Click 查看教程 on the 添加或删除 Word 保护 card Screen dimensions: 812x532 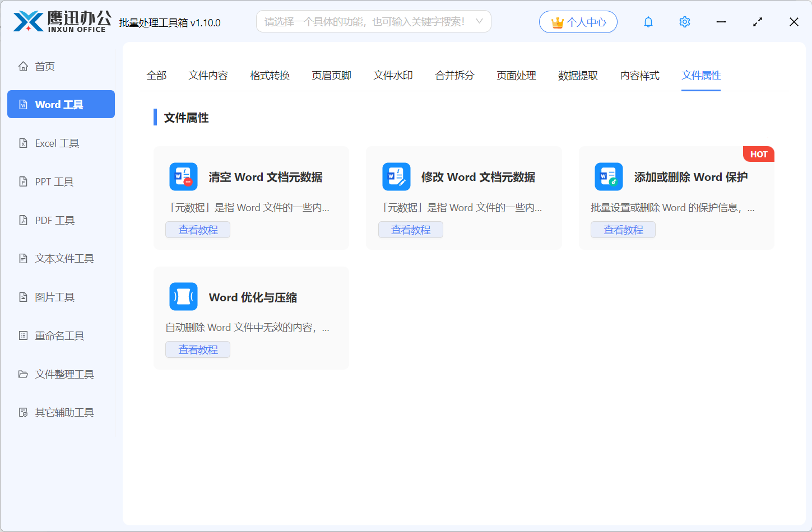pos(623,229)
